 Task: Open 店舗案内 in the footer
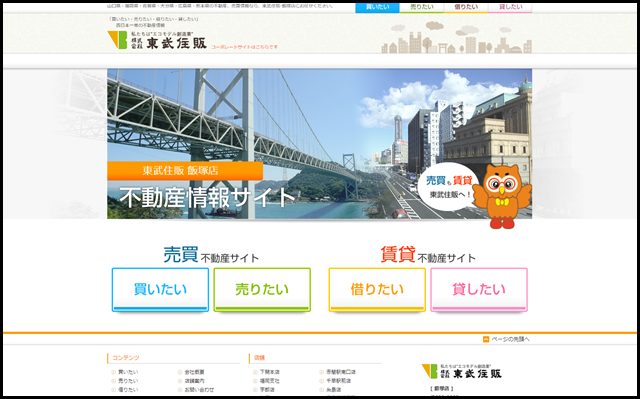click(x=194, y=381)
